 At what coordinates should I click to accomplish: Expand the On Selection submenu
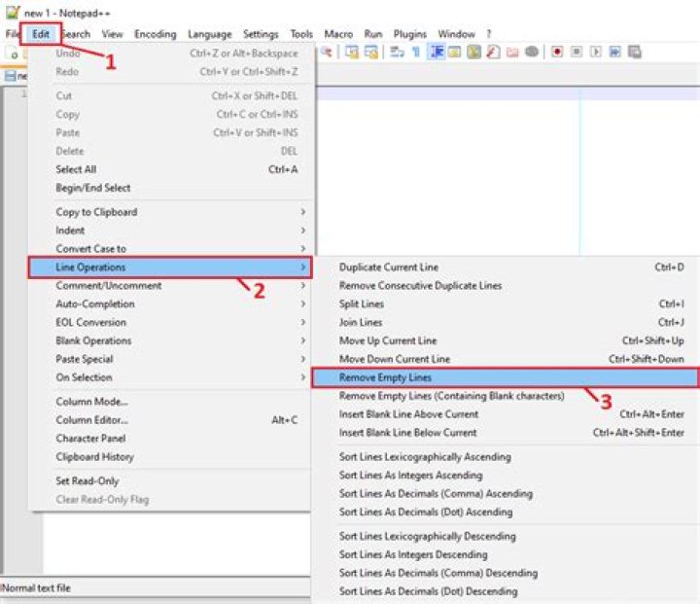170,377
